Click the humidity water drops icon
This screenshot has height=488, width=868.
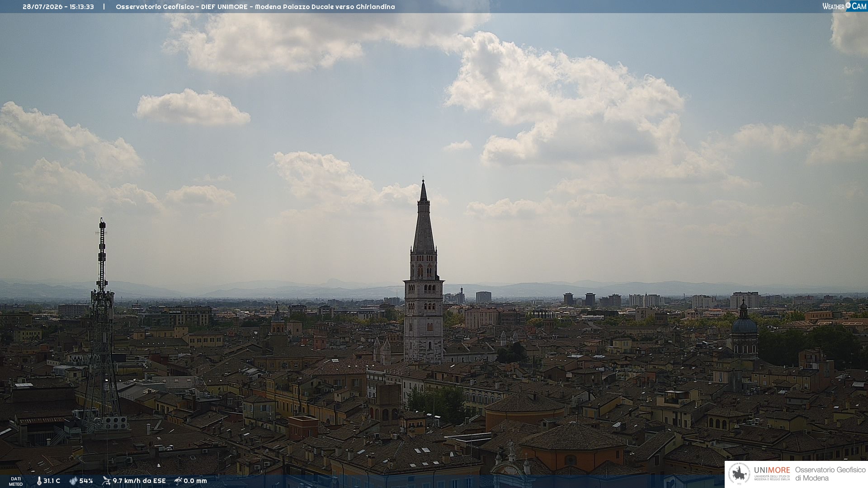73,481
